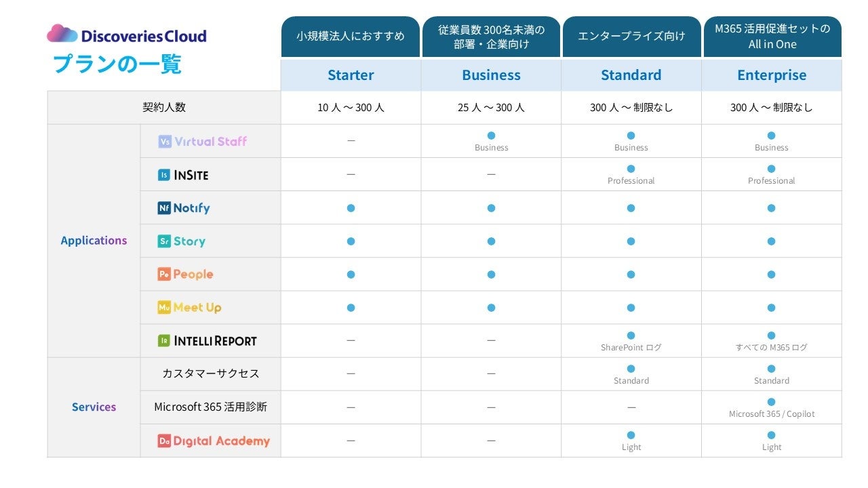Click the People dot in Standard column
The height and width of the screenshot is (488, 868).
click(631, 274)
